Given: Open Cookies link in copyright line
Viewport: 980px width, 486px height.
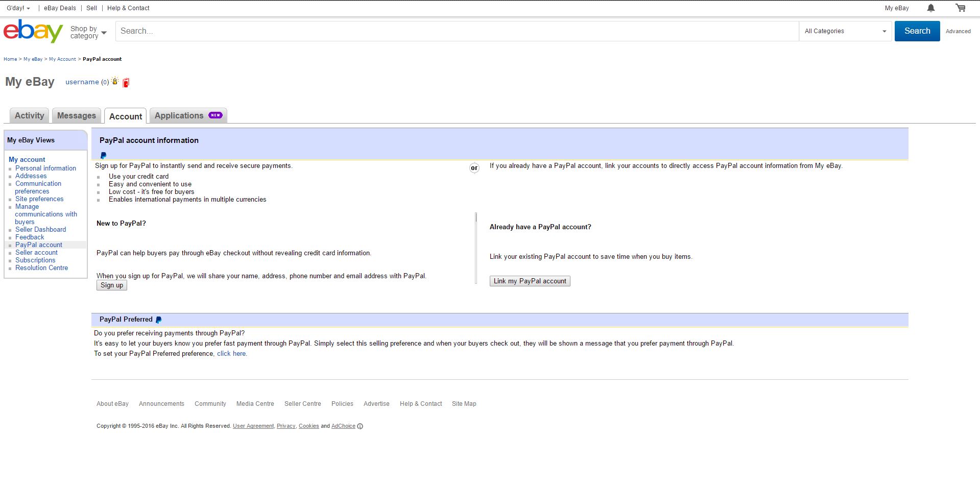Looking at the screenshot, I should point(309,426).
